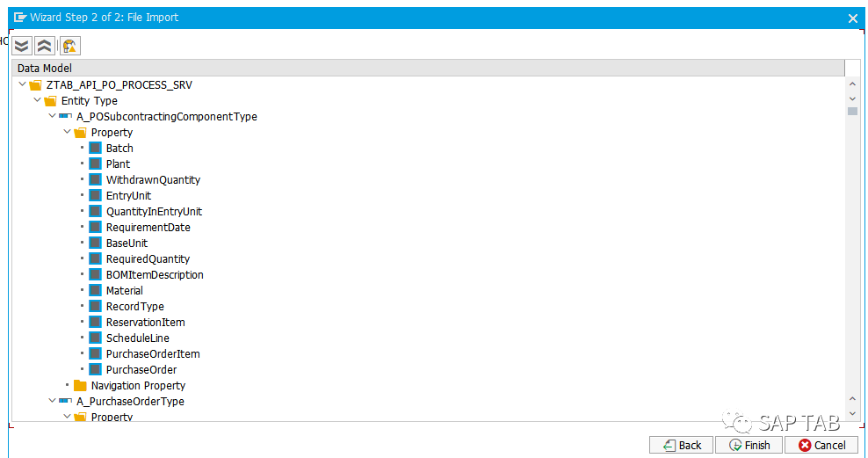Viewport: 868px width, 458px height.
Task: Select the "A_PurchaseOrderType" row text
Action: [130, 401]
